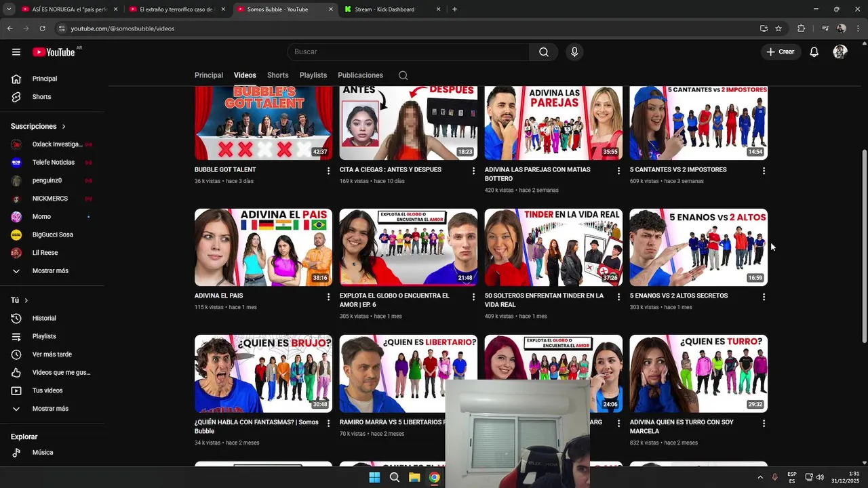
Task: Open ¿QUIEN ES TURRO? thumbnail
Action: (x=698, y=373)
